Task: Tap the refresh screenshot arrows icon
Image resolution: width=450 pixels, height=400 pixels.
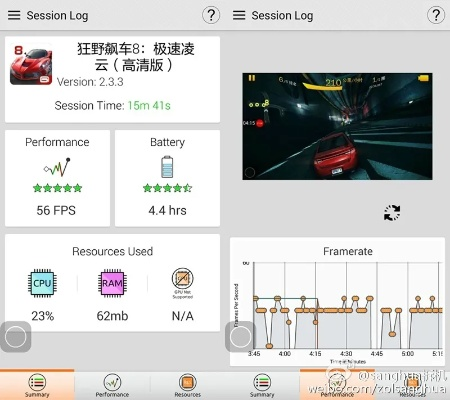Action: [392, 213]
